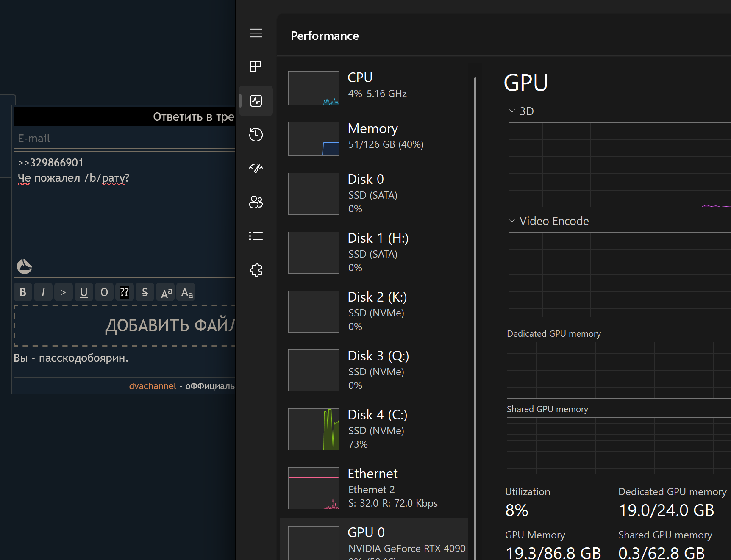Select Disk 4 (C:) performance entry

pos(376,429)
